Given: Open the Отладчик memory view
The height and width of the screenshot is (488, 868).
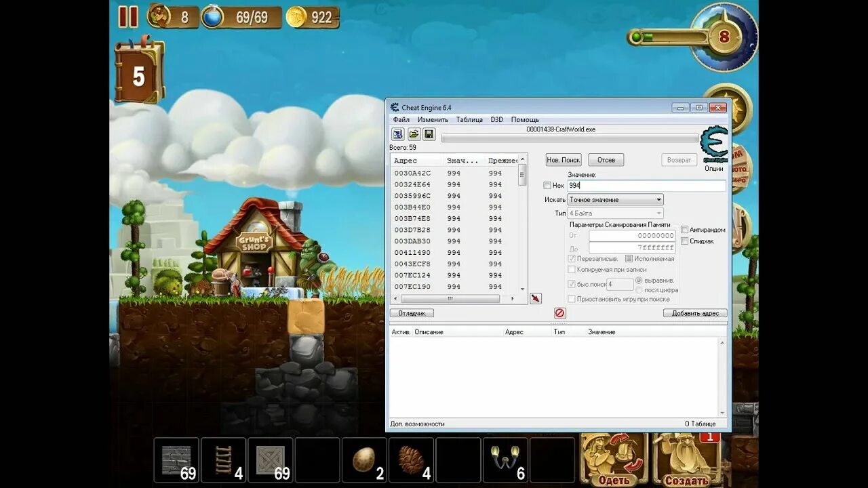Looking at the screenshot, I should [412, 313].
